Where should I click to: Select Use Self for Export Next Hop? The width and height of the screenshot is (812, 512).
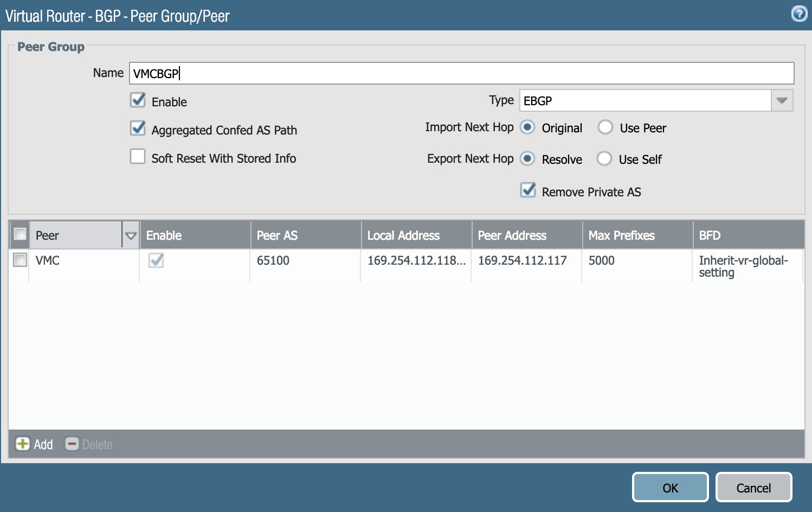[x=604, y=159]
